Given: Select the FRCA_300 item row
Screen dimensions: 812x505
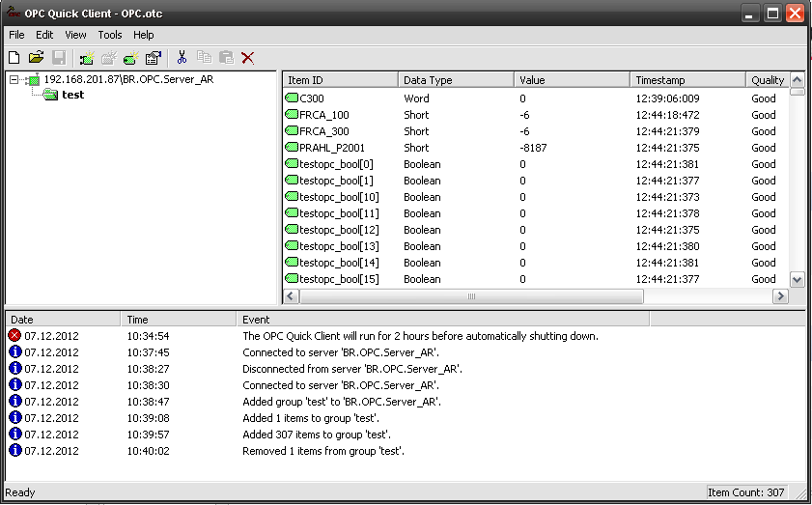Looking at the screenshot, I should (537, 131).
